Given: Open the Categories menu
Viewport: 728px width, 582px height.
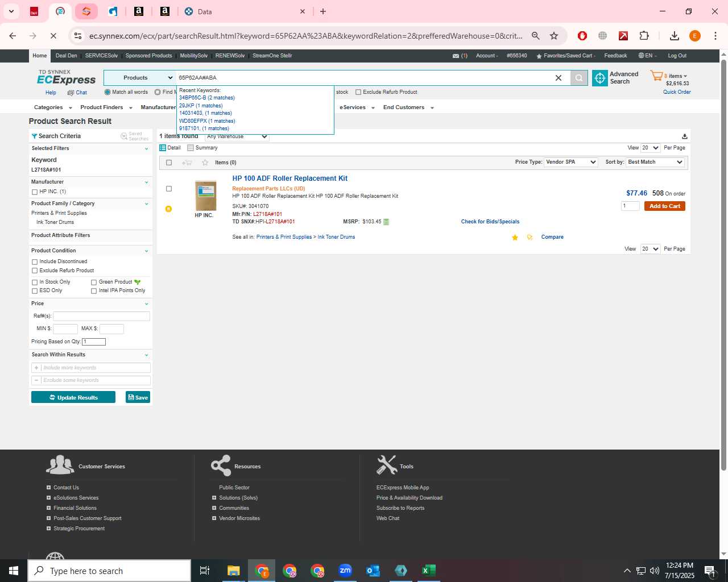Looking at the screenshot, I should point(53,107).
